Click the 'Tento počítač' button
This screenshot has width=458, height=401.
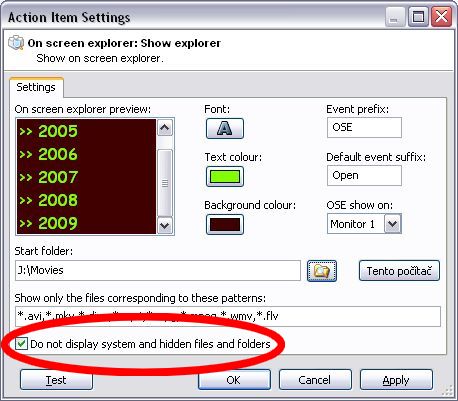pyautogui.click(x=399, y=271)
